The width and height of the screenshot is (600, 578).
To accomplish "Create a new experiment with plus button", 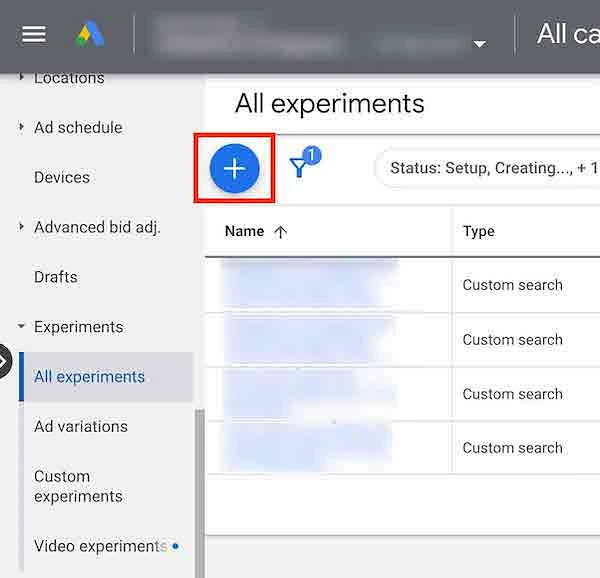I will tap(235, 168).
